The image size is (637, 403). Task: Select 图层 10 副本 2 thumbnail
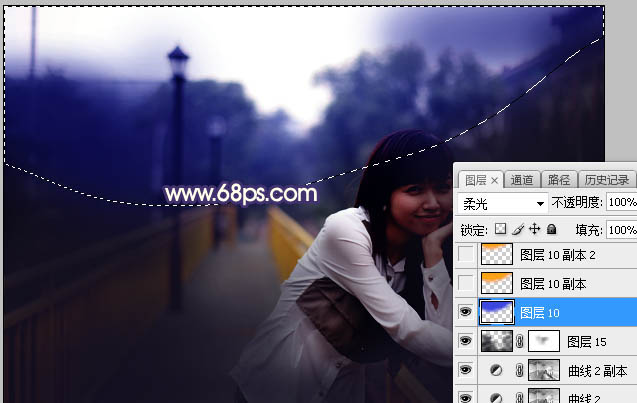tap(497, 254)
